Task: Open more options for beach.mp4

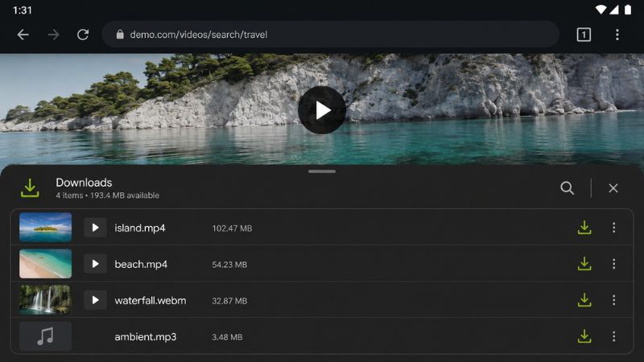Action: pos(613,264)
